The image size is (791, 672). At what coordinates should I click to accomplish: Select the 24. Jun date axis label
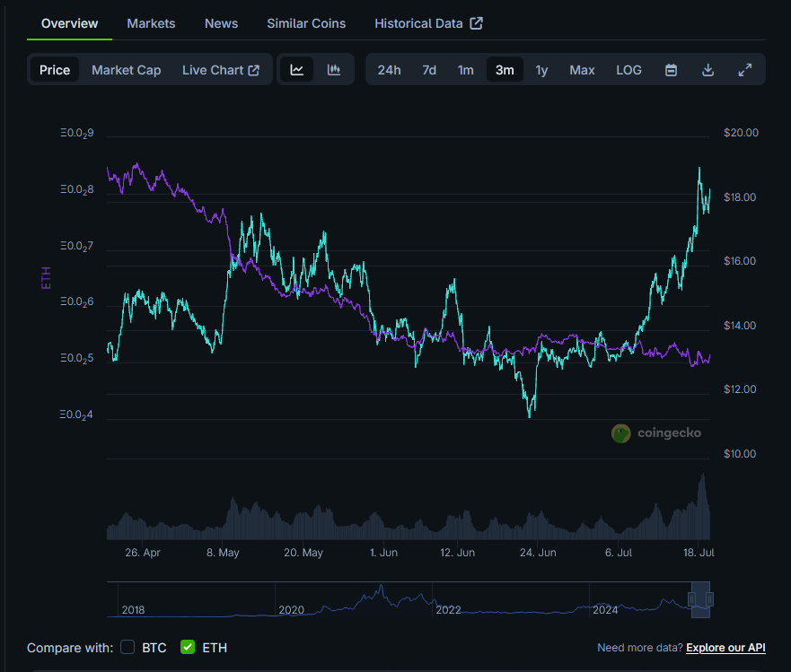point(538,553)
